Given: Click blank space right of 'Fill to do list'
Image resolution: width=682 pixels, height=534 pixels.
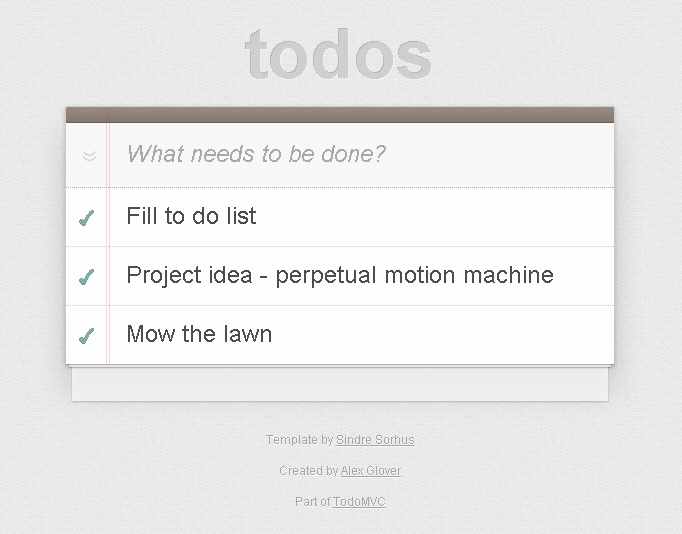Looking at the screenshot, I should pyautogui.click(x=435, y=217).
